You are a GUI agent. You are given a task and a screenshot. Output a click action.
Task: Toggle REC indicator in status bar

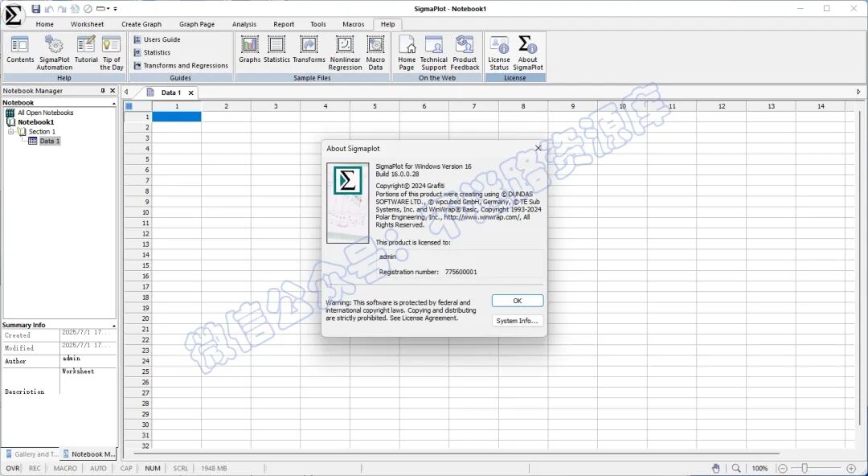(35, 468)
